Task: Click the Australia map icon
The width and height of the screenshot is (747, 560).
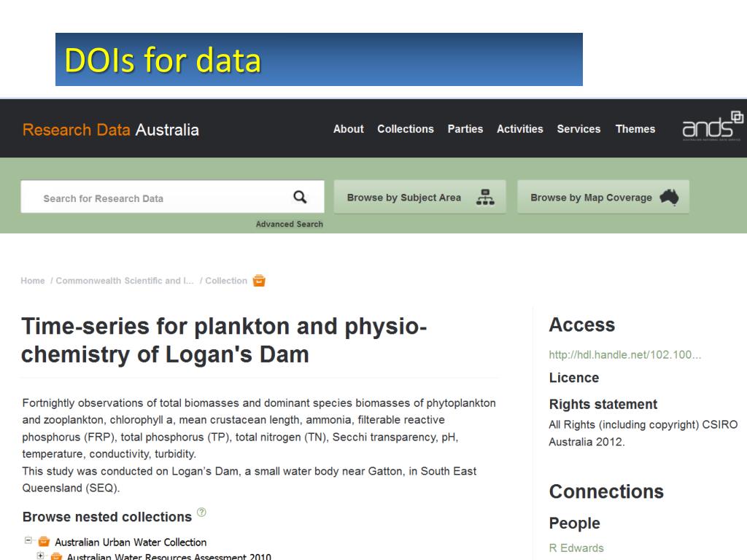Action: [670, 197]
